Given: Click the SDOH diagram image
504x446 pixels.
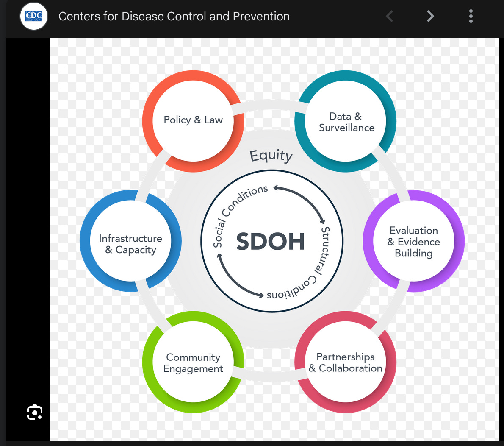Looking at the screenshot, I should 274,240.
